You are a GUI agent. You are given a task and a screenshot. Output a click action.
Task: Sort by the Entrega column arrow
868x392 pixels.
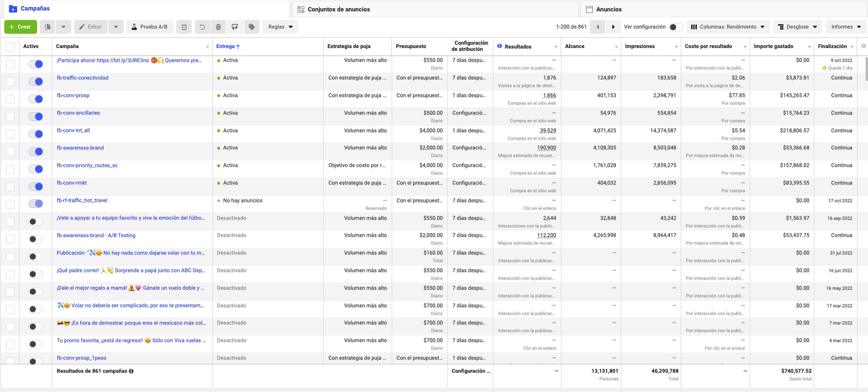click(x=238, y=47)
